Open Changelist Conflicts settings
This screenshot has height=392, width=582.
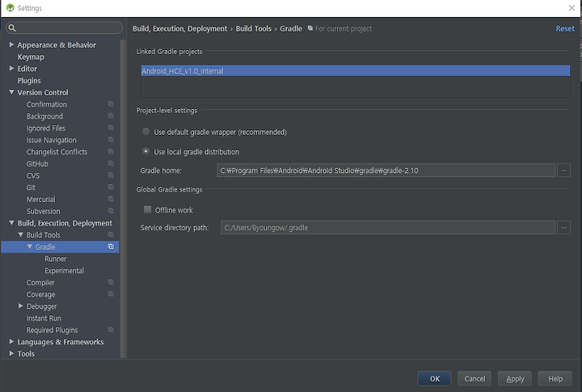tap(57, 152)
